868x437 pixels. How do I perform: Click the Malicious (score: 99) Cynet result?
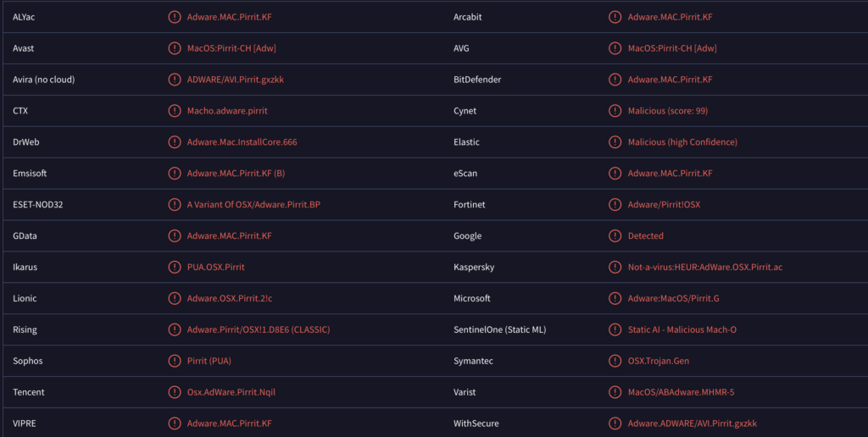tap(668, 111)
